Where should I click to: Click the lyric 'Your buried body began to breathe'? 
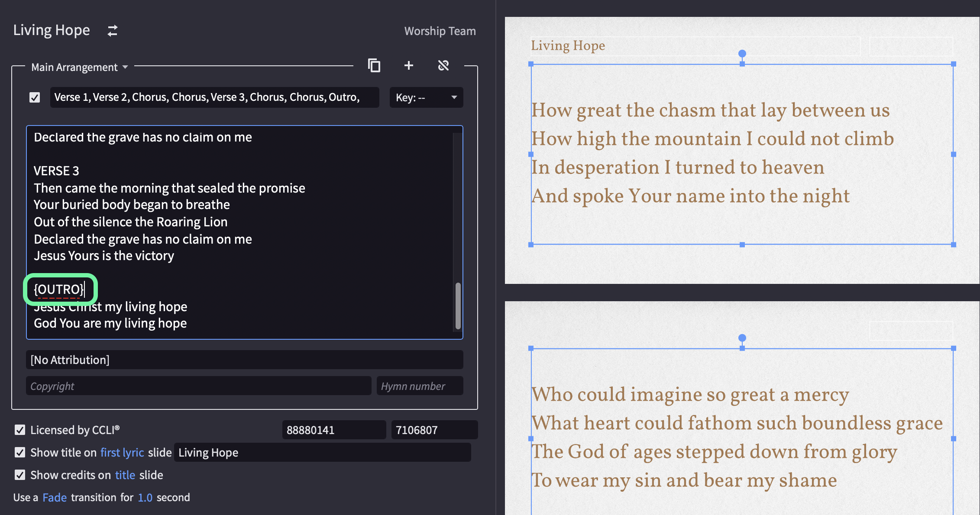[x=132, y=205]
